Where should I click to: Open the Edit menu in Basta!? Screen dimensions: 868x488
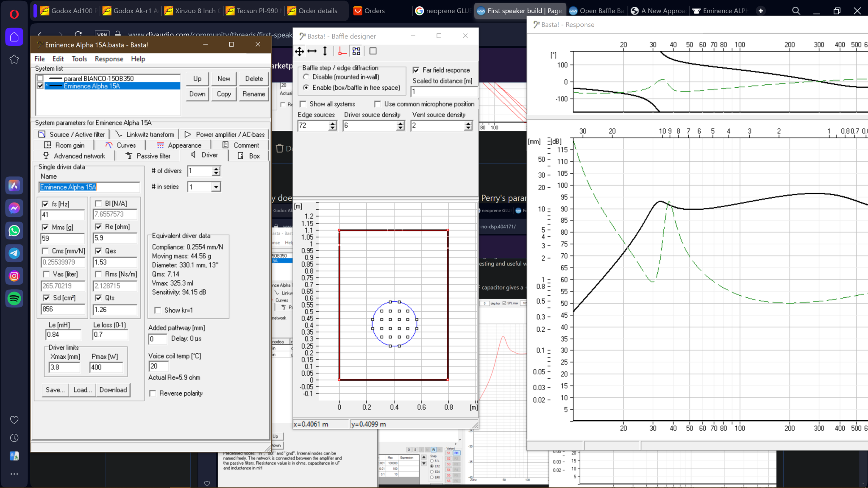(x=58, y=59)
